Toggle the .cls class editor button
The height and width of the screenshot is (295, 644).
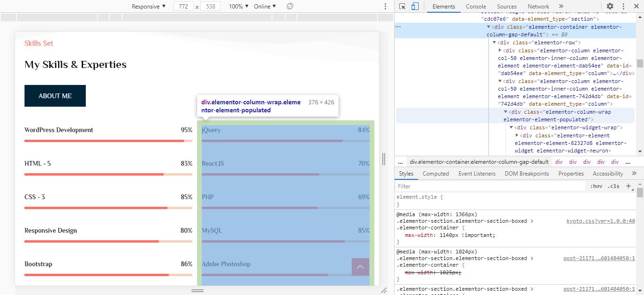[613, 186]
